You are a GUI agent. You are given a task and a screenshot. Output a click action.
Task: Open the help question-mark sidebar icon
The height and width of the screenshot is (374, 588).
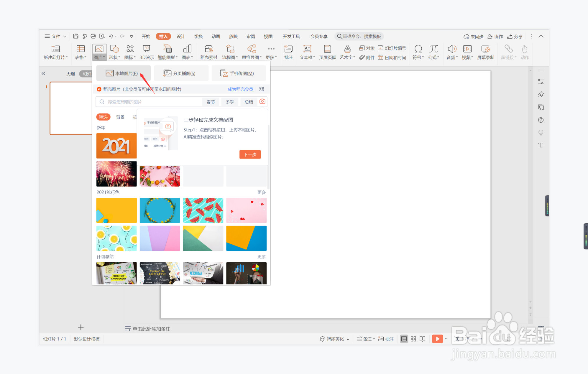click(541, 120)
